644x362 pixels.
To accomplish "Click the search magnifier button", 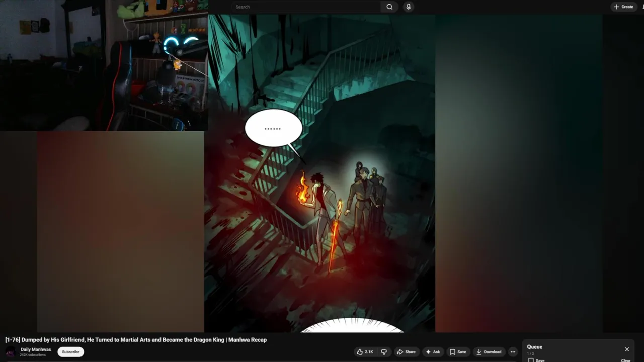I will coord(389,7).
